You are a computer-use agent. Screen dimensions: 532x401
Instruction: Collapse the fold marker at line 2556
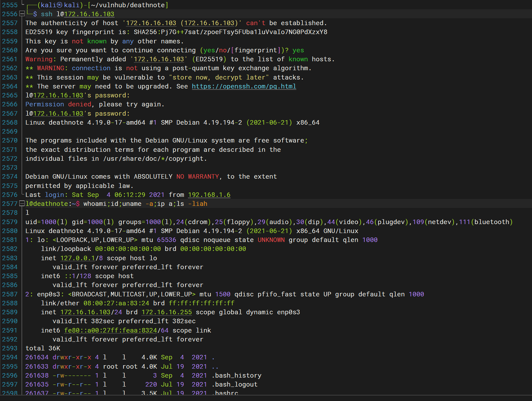click(22, 14)
